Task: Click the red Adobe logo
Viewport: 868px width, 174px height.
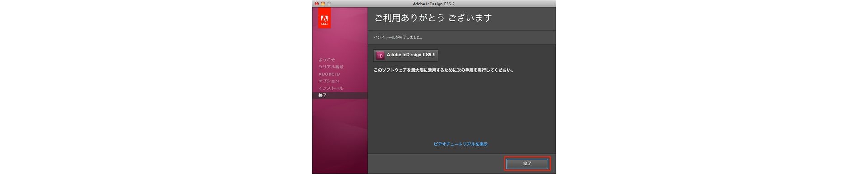Action: [324, 18]
